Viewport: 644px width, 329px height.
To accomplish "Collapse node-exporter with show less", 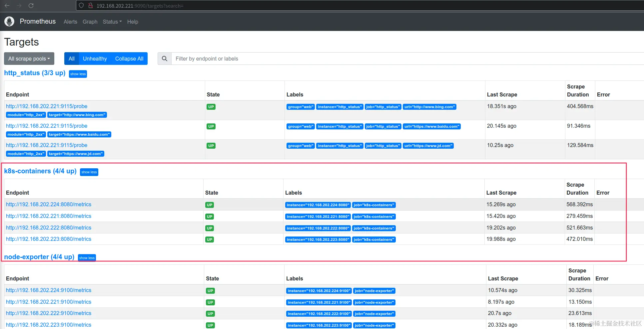I will click(x=87, y=258).
